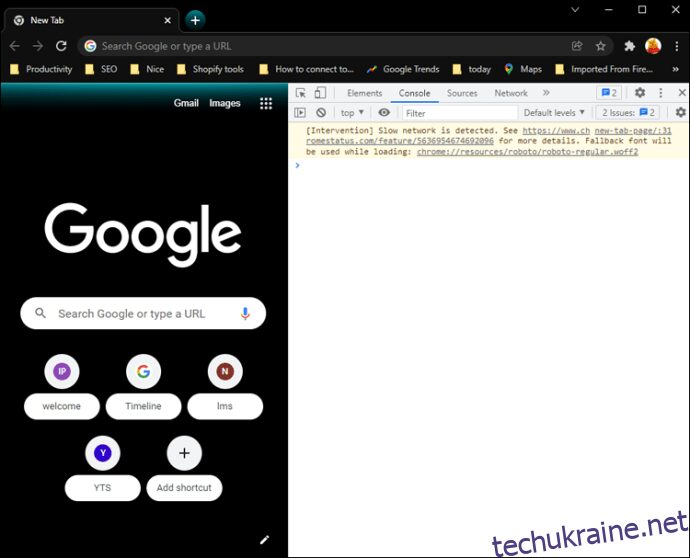Open the YTS shortcut tile
The image size is (690, 558).
coord(103,468)
